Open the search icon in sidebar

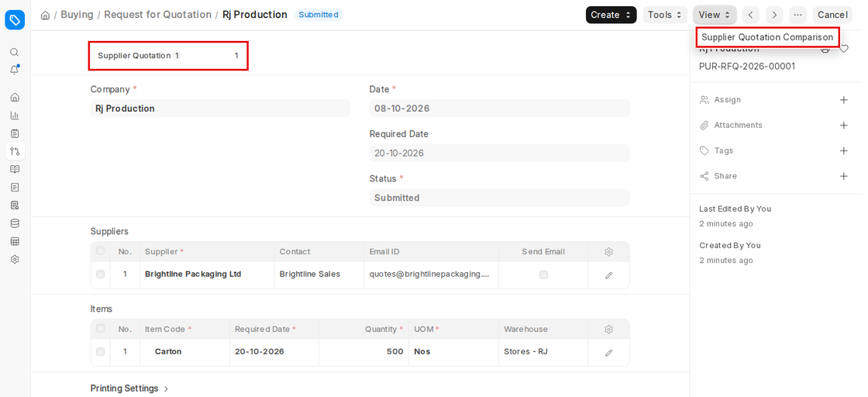click(15, 52)
